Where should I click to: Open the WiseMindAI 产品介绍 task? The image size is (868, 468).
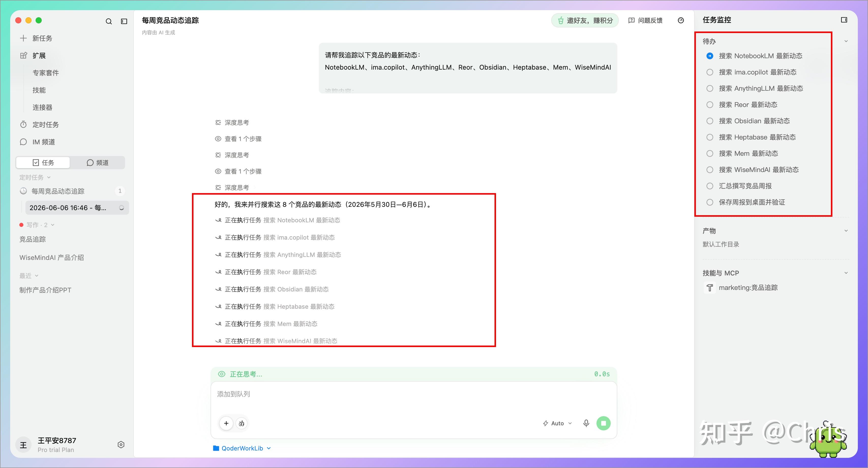pyautogui.click(x=52, y=258)
